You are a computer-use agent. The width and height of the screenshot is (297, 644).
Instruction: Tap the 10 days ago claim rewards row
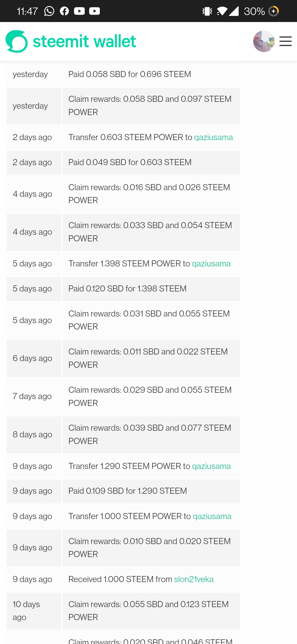148,611
